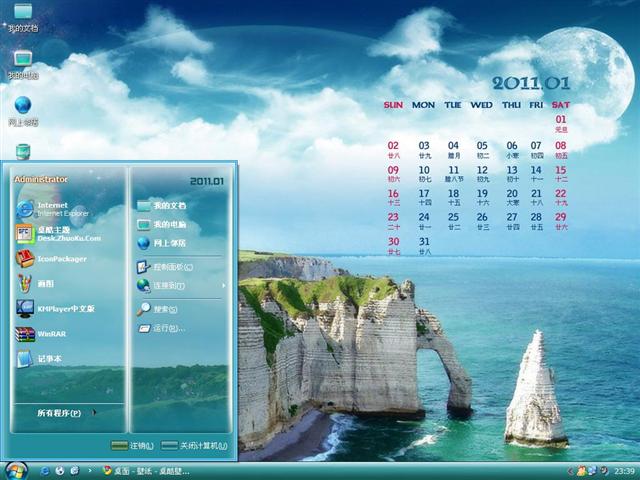This screenshot has width=640, height=480.
Task: Launch WinRAR from Start menu
Action: coord(41,334)
